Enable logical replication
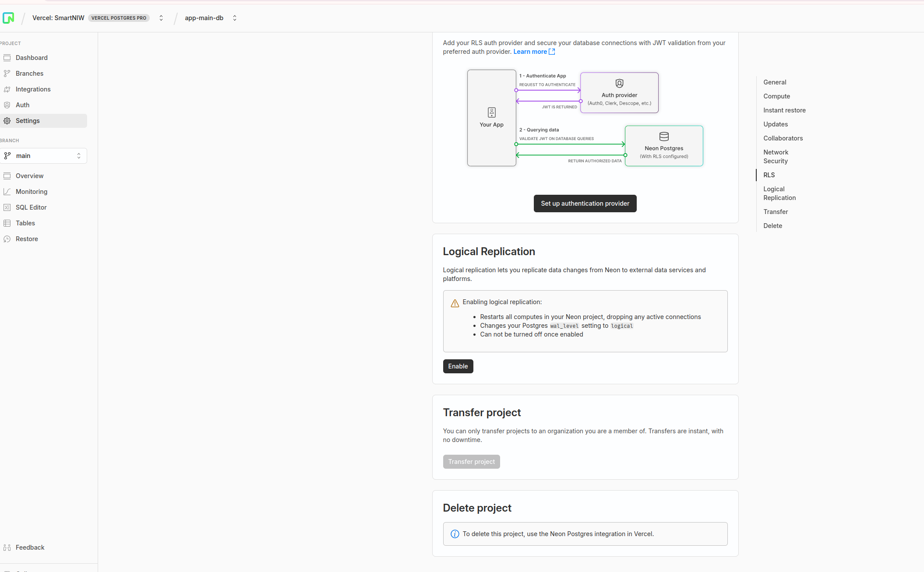 click(458, 366)
